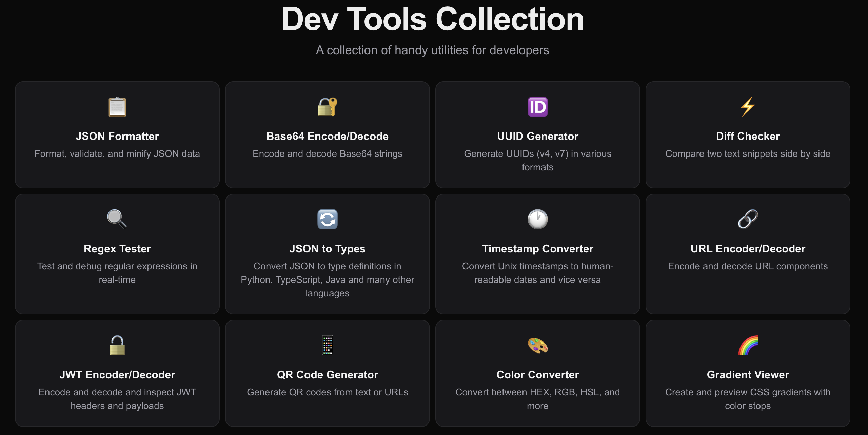Click the magnifying glass Regex Tester icon

(x=117, y=220)
